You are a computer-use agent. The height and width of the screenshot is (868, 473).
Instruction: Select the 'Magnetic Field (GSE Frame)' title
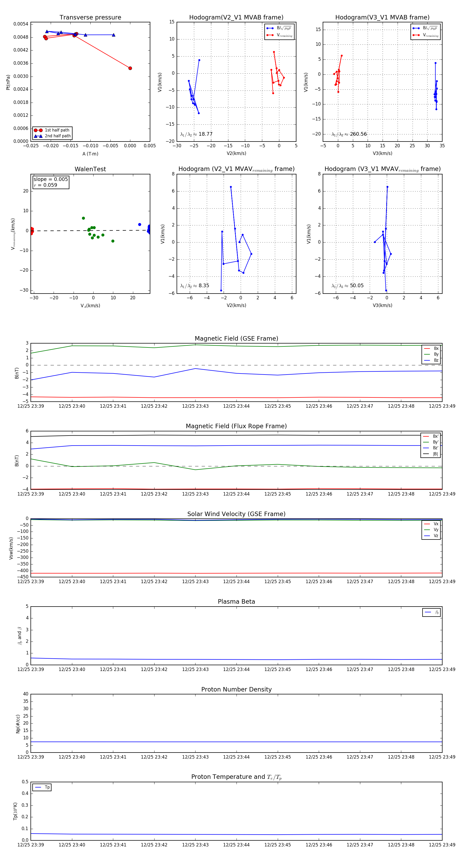point(236,339)
